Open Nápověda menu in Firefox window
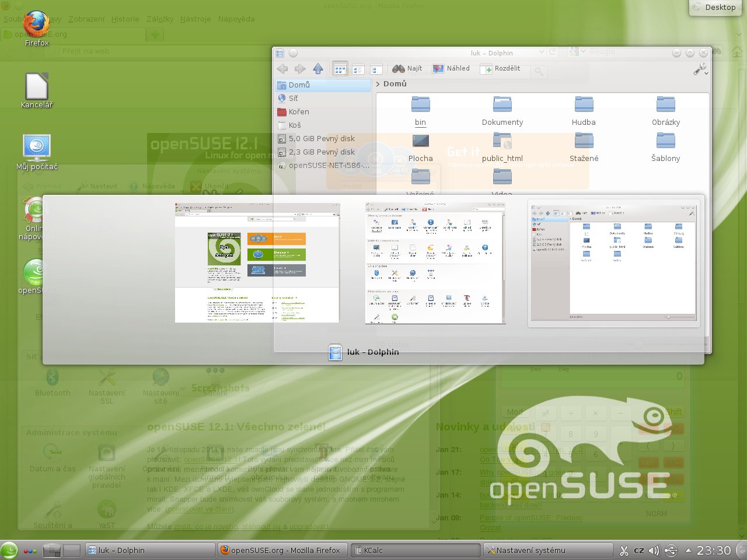 point(236,19)
